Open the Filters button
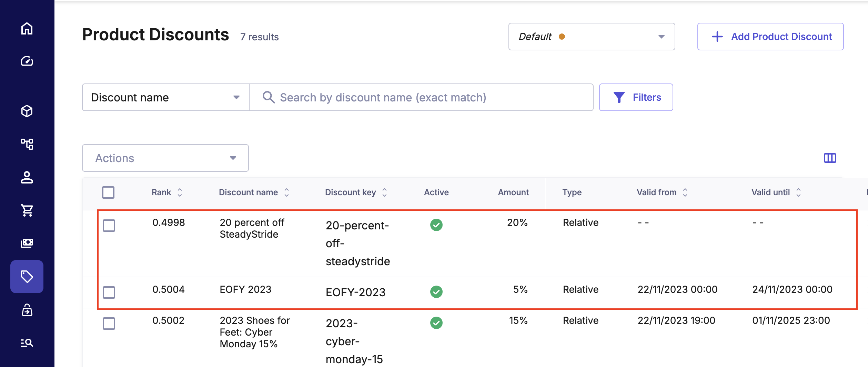This screenshot has width=868, height=367. point(636,97)
